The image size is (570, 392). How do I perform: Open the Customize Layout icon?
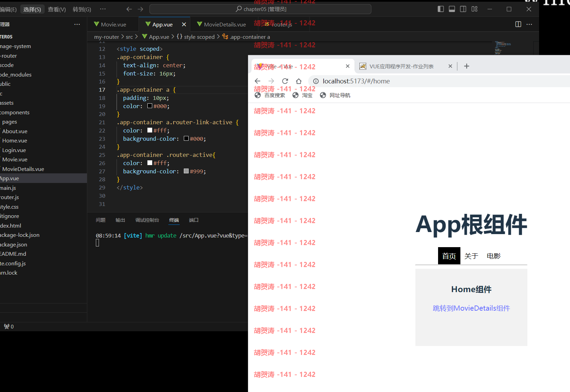pos(474,9)
